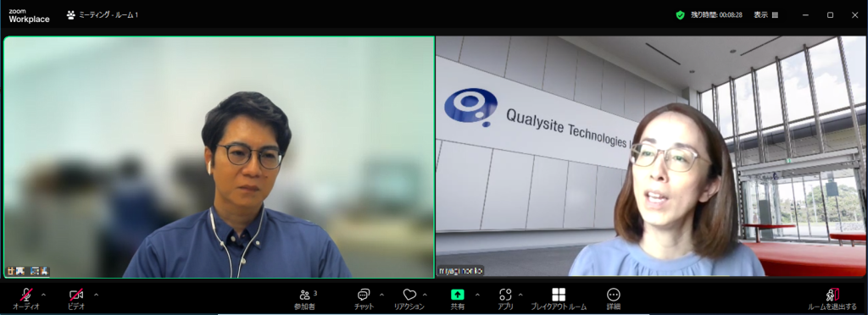Turn on the ビデオ camera
Image resolution: width=868 pixels, height=315 pixels.
click(76, 295)
